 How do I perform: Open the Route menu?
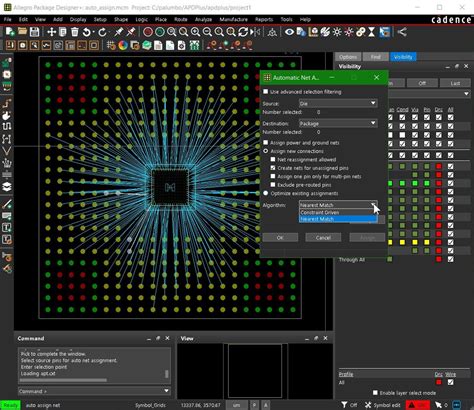tap(181, 19)
